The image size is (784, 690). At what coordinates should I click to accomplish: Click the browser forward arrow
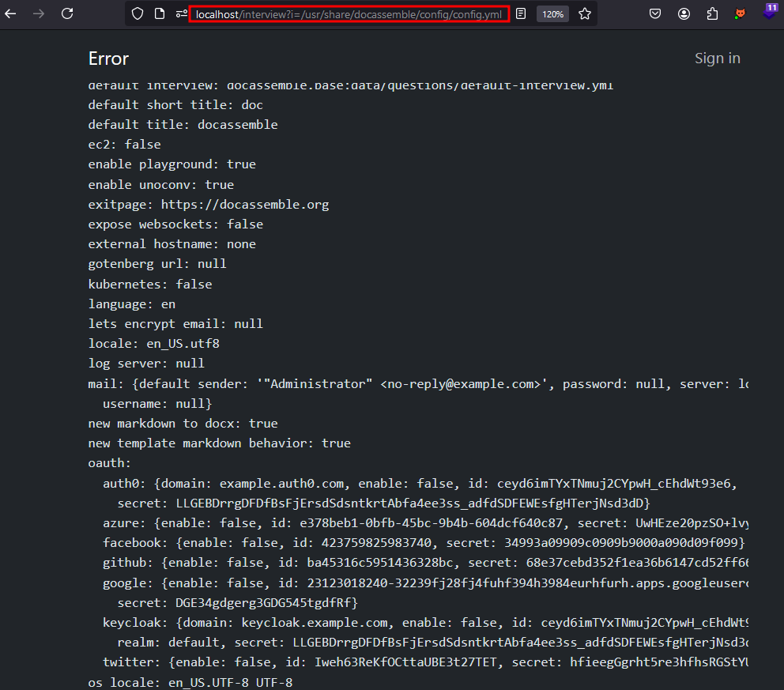tap(39, 14)
